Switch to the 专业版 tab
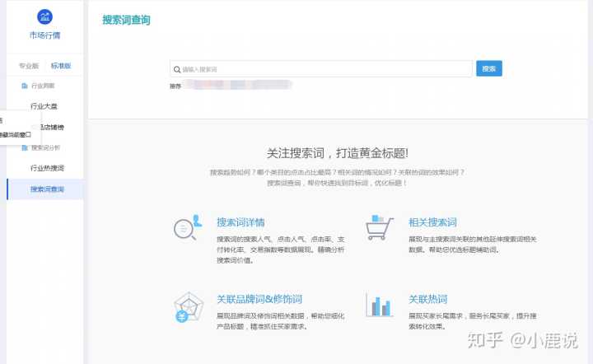593x364 pixels. [x=29, y=66]
